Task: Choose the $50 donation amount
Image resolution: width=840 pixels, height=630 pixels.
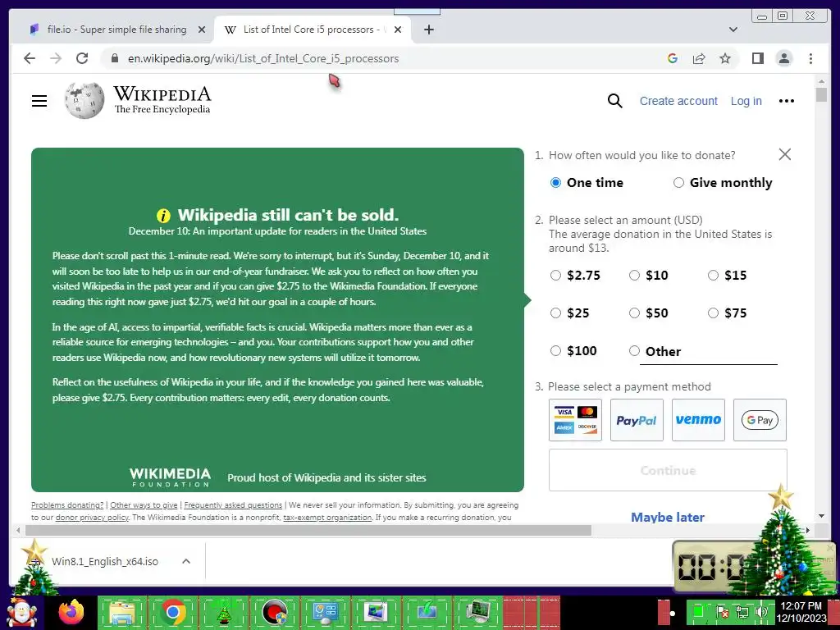Action: pos(634,313)
